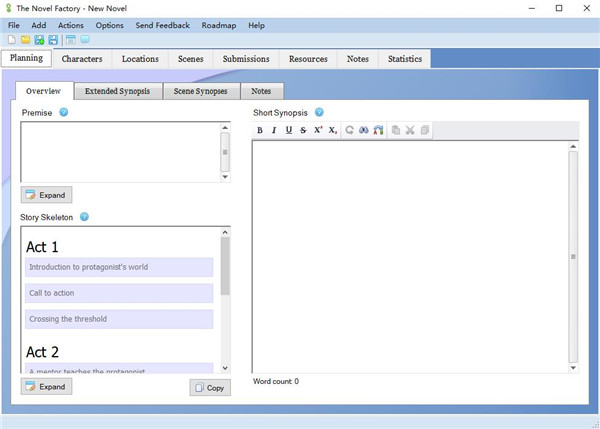
Task: Apply Superscript formatting
Action: [318, 131]
